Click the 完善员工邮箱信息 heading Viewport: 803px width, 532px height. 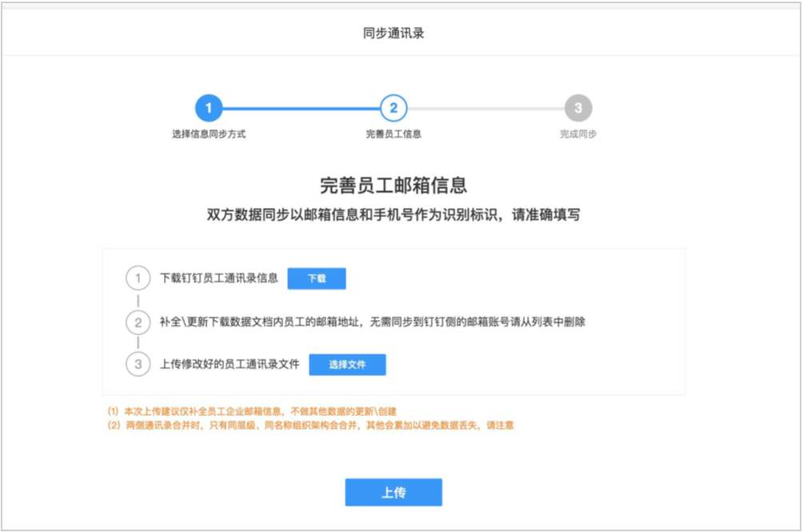(394, 186)
